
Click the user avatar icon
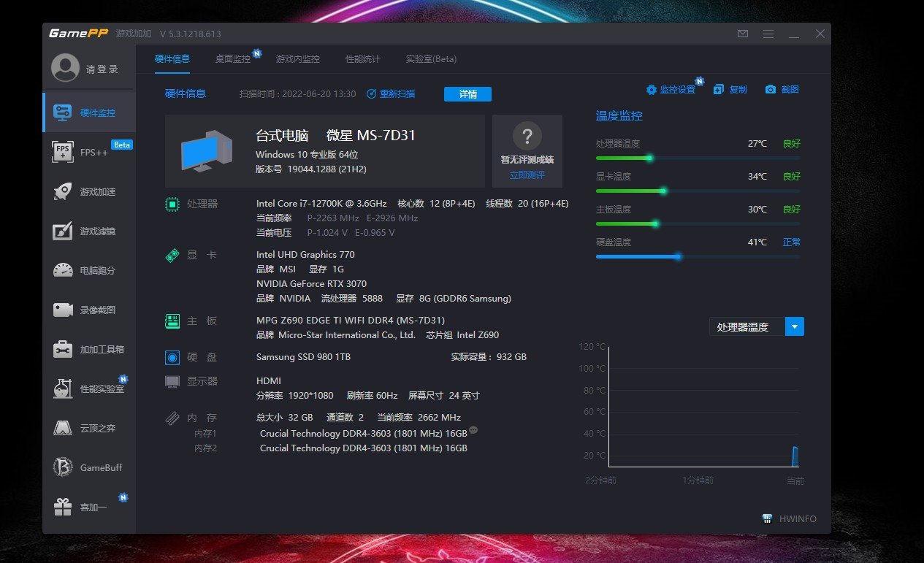click(65, 69)
